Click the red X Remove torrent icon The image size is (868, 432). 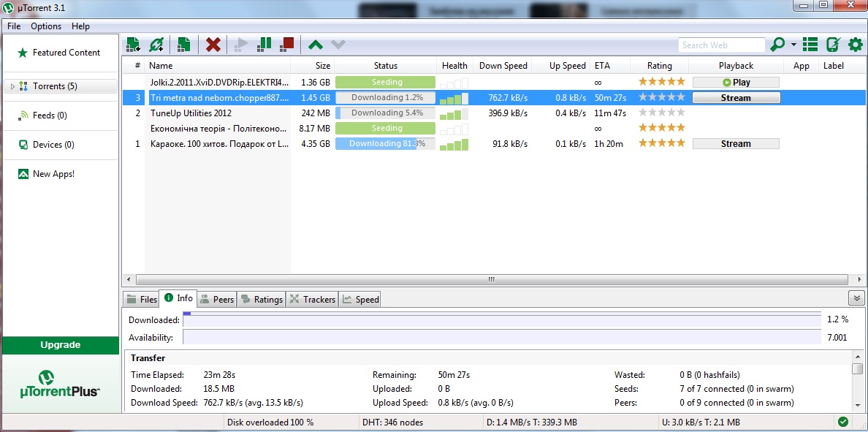213,45
